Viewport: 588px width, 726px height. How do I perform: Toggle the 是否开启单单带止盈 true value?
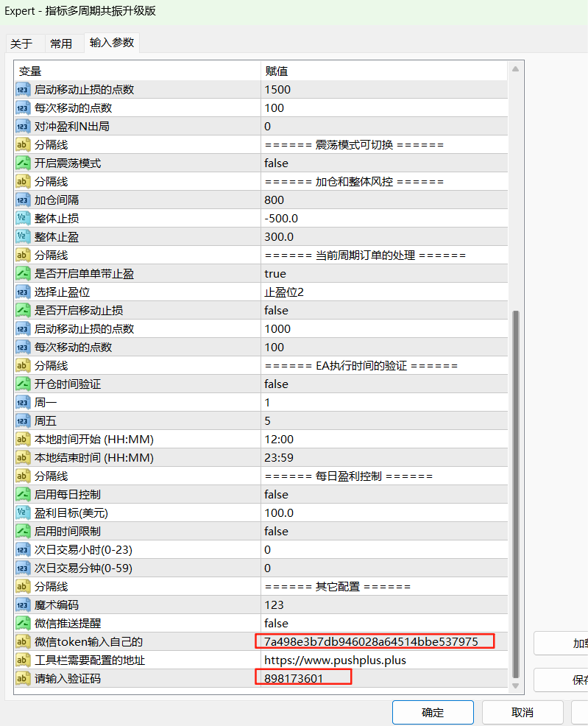click(384, 274)
